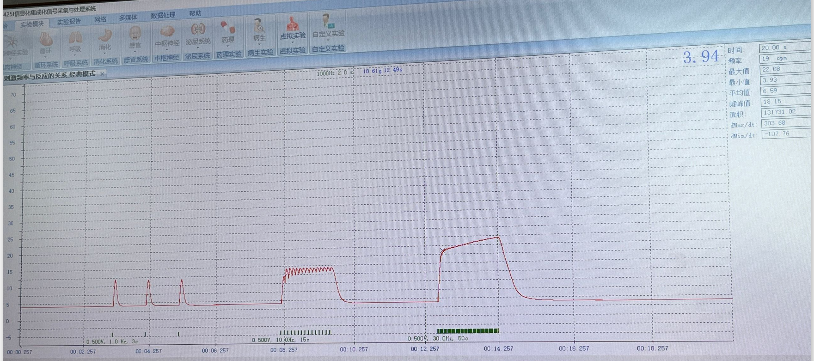
Task: Expand the 呼吸 button's dropdown arrow
Action: (75, 55)
